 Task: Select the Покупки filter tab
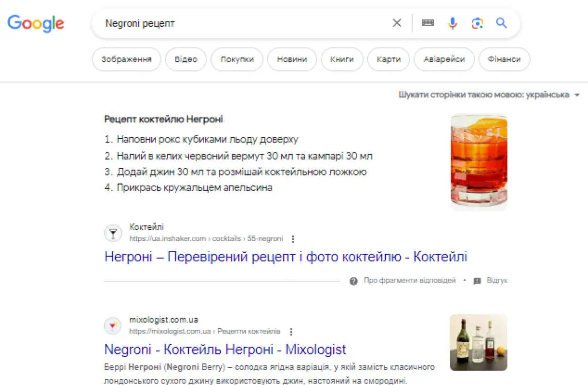tap(237, 59)
